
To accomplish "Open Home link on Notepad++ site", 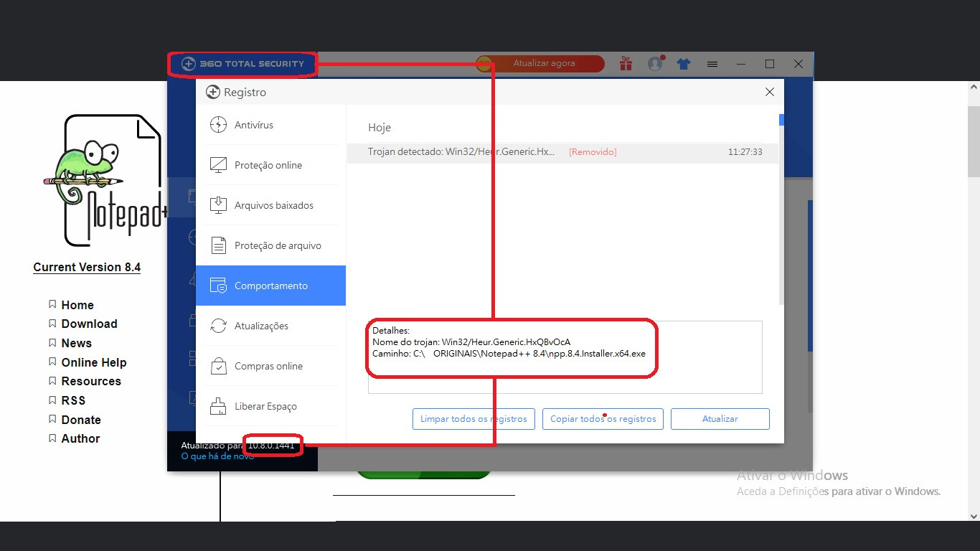I will coord(77,305).
